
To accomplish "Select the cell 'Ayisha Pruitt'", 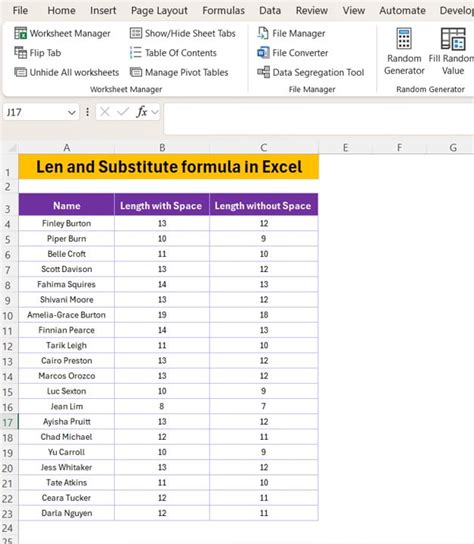I will tap(67, 422).
